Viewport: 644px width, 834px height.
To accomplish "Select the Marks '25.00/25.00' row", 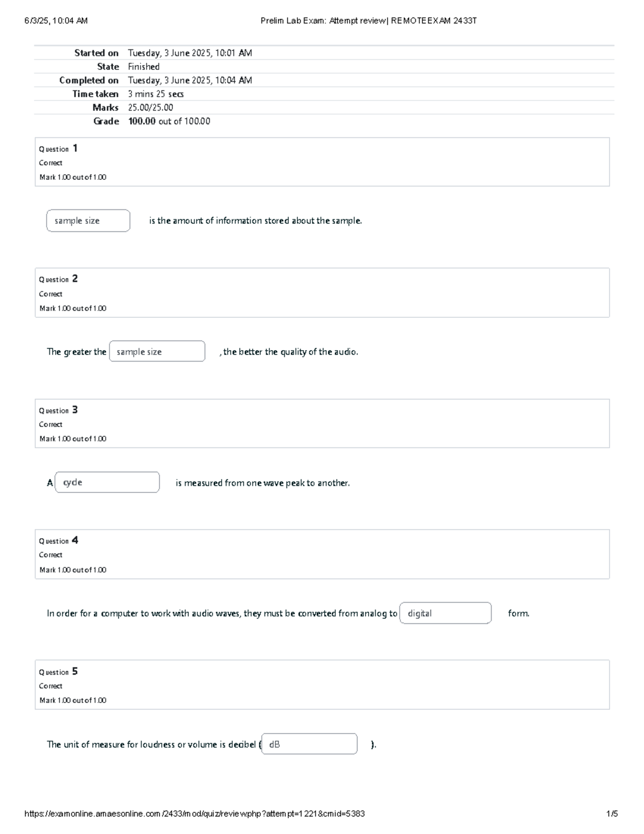I will 324,107.
